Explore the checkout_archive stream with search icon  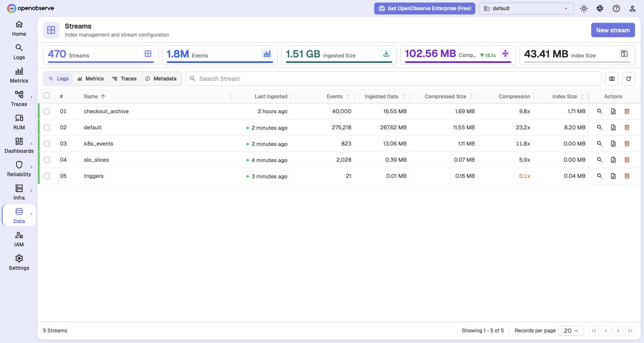(x=600, y=111)
